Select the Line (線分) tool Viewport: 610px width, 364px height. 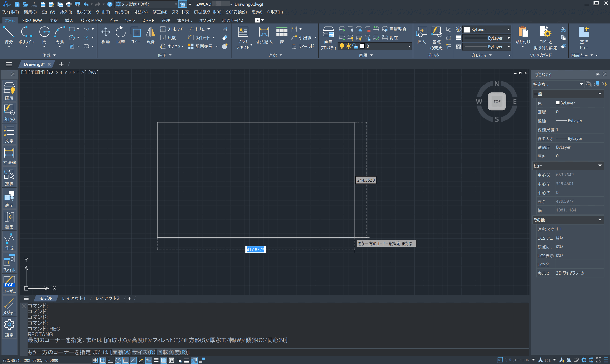9,35
